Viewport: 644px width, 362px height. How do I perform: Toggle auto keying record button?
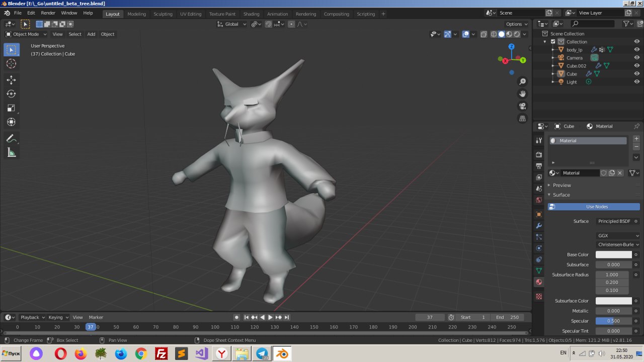[236, 317]
